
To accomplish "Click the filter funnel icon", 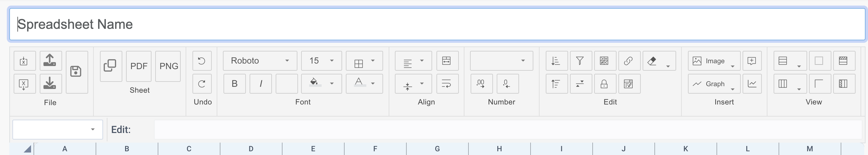I will (580, 61).
